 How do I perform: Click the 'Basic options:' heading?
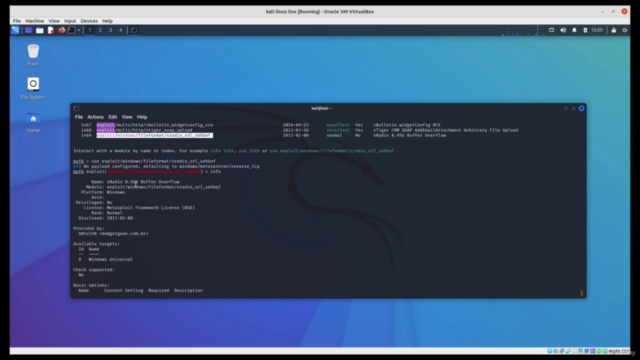pyautogui.click(x=91, y=285)
